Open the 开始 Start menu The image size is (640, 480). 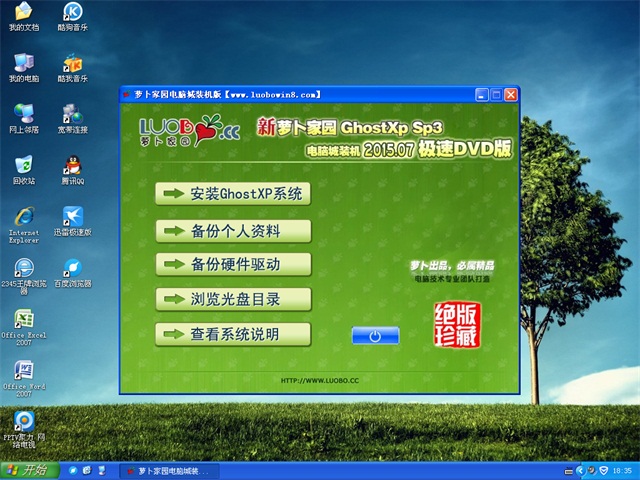tap(28, 470)
